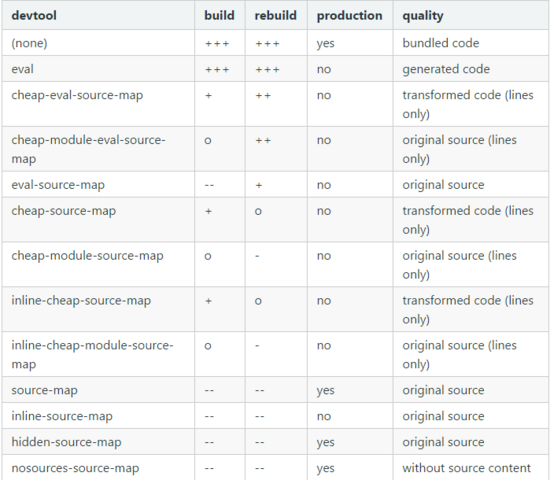Click the inline-cheap-module-source-map devtool name
The image size is (550, 480).
[92, 354]
